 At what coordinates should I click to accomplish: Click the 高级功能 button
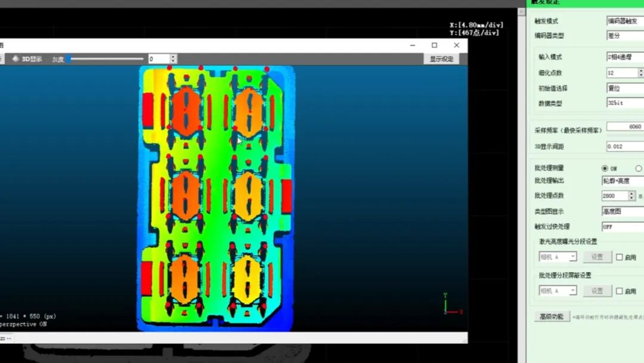point(551,316)
